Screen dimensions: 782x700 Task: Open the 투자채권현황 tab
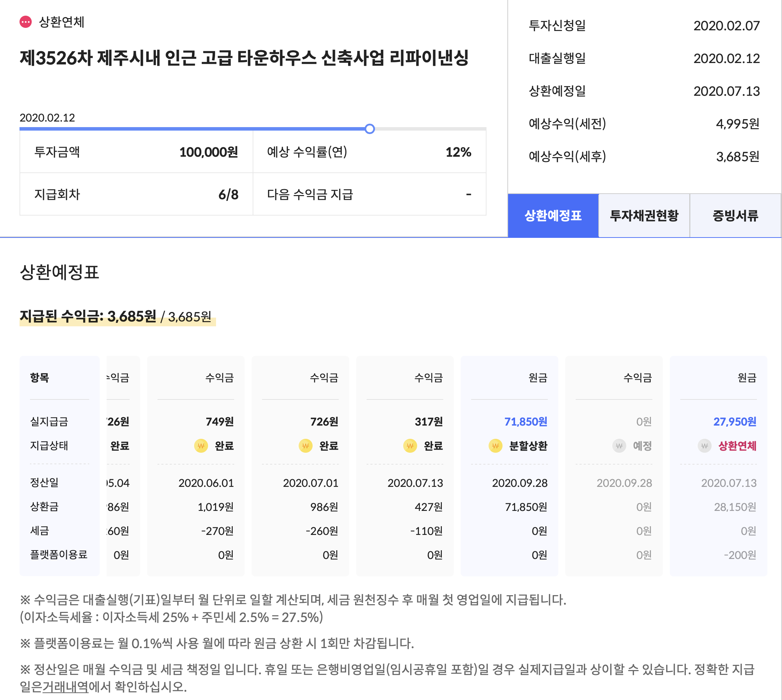coord(644,215)
